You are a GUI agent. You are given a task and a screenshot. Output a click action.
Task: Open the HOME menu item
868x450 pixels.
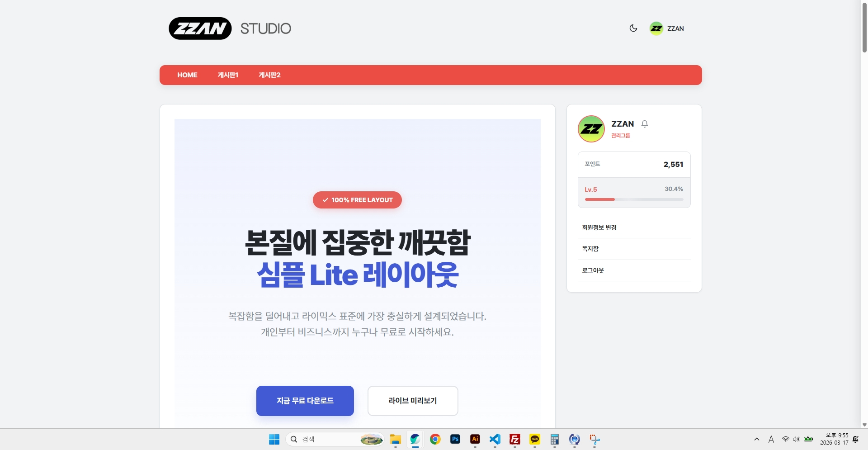pos(187,75)
